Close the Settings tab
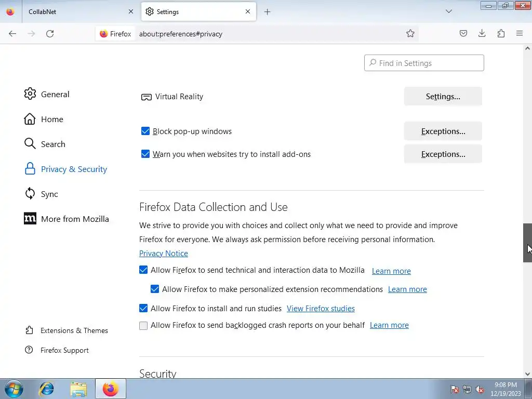 click(248, 11)
